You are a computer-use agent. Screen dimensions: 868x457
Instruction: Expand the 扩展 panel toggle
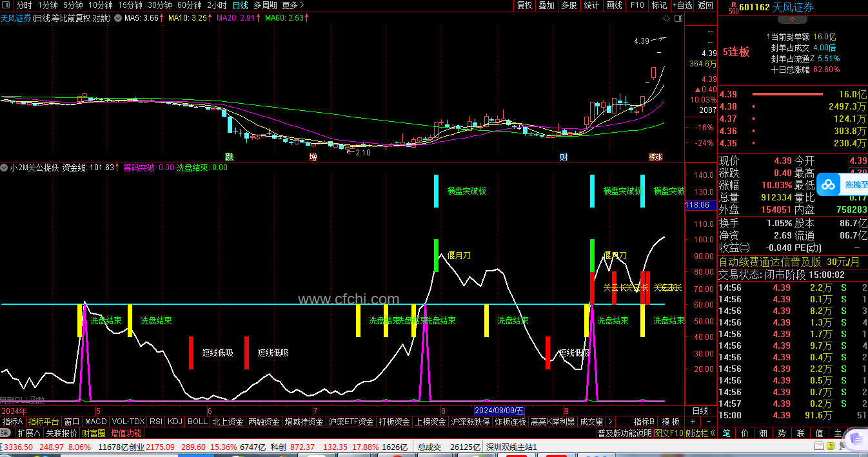coord(29,433)
